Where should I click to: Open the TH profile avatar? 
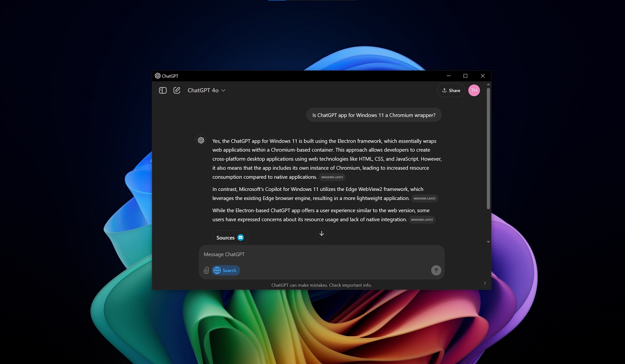click(474, 90)
